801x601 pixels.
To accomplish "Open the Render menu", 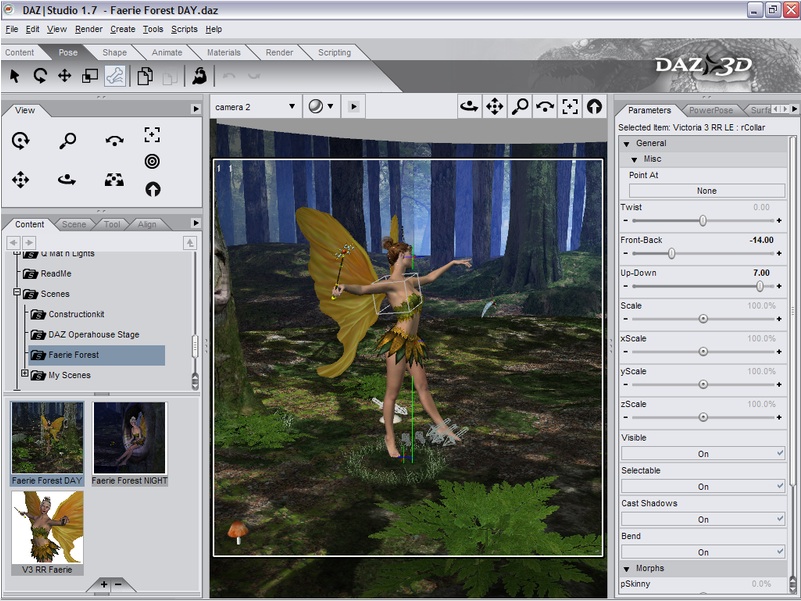I will (x=88, y=29).
